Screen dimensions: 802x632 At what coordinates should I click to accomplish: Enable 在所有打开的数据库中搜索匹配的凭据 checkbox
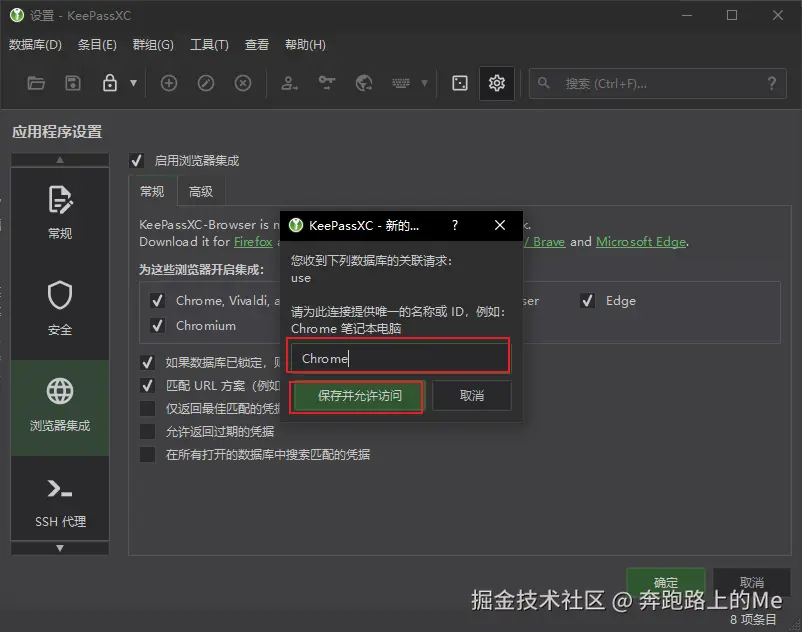tap(147, 455)
